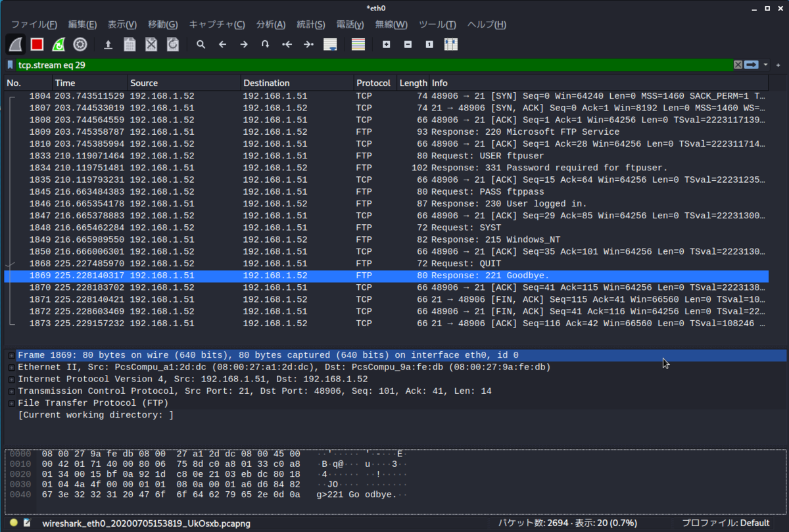This screenshot has height=532, width=789.
Task: Toggle auto-scroll during live capture icon
Action: tap(330, 45)
